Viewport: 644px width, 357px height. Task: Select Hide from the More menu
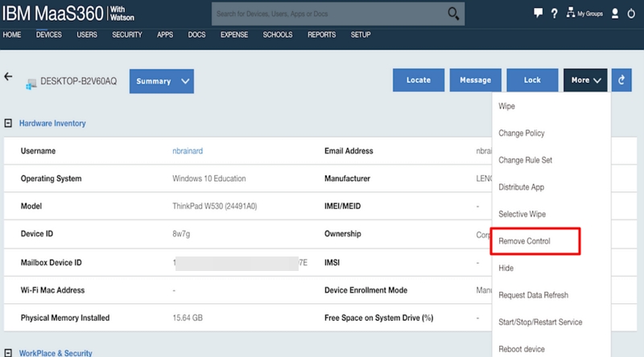point(506,268)
